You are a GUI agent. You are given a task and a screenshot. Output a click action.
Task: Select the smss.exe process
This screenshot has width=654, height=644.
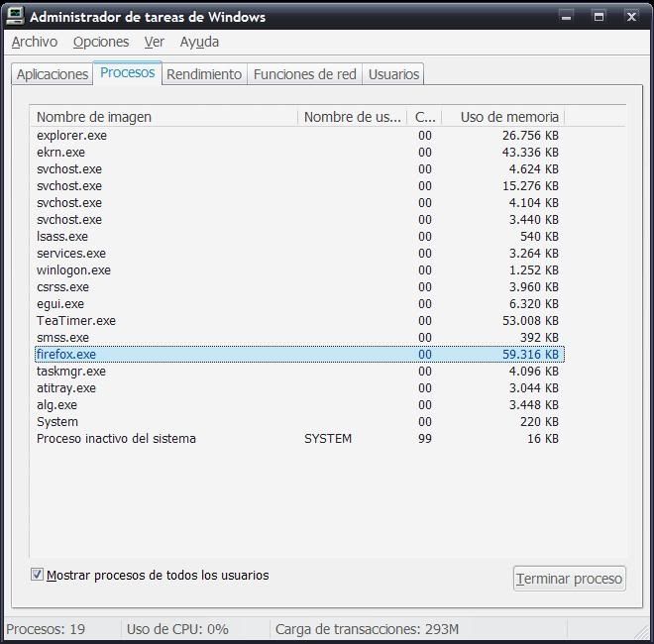point(299,338)
